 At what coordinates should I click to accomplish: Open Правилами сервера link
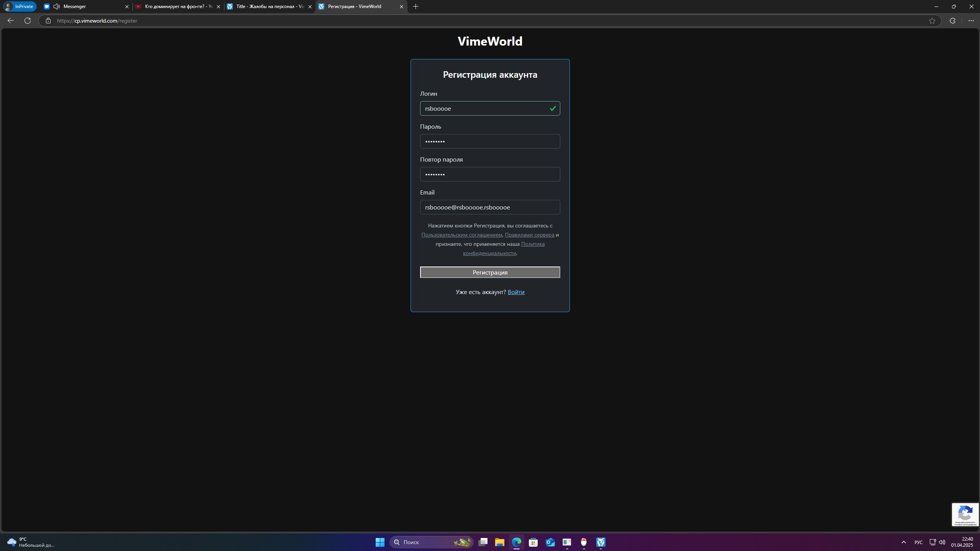[529, 235]
